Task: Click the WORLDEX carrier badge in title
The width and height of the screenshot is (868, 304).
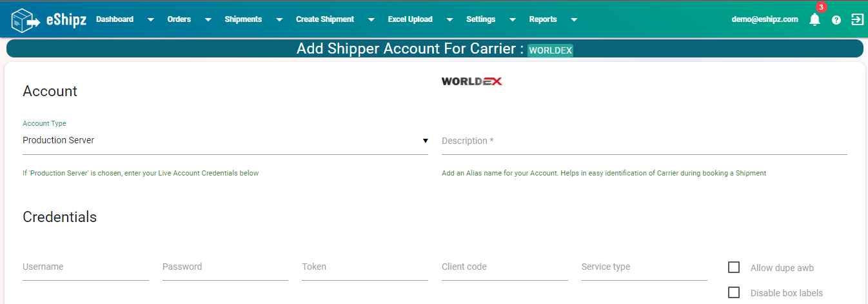Action: [x=551, y=50]
